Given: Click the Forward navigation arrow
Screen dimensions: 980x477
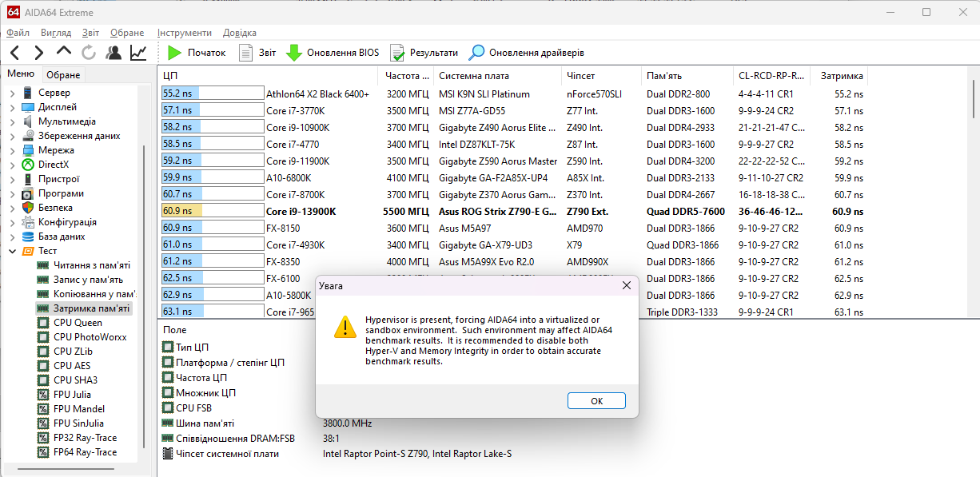Looking at the screenshot, I should click(x=38, y=53).
